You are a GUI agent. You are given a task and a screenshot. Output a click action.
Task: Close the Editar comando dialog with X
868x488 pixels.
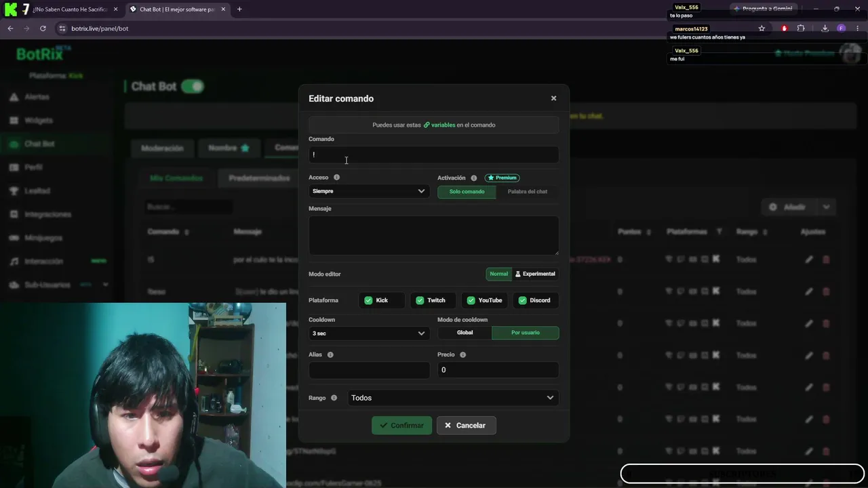pyautogui.click(x=553, y=98)
